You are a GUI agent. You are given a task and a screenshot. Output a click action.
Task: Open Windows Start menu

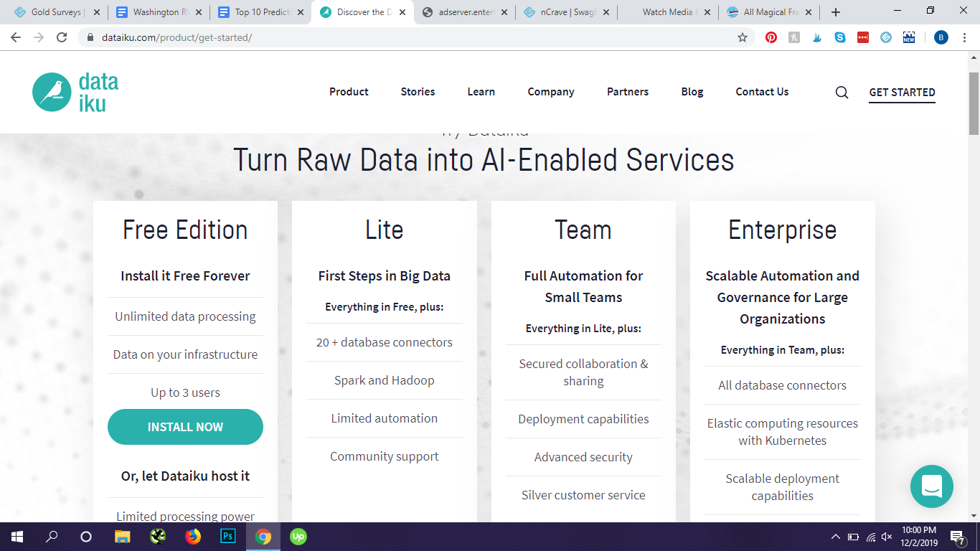(x=17, y=537)
